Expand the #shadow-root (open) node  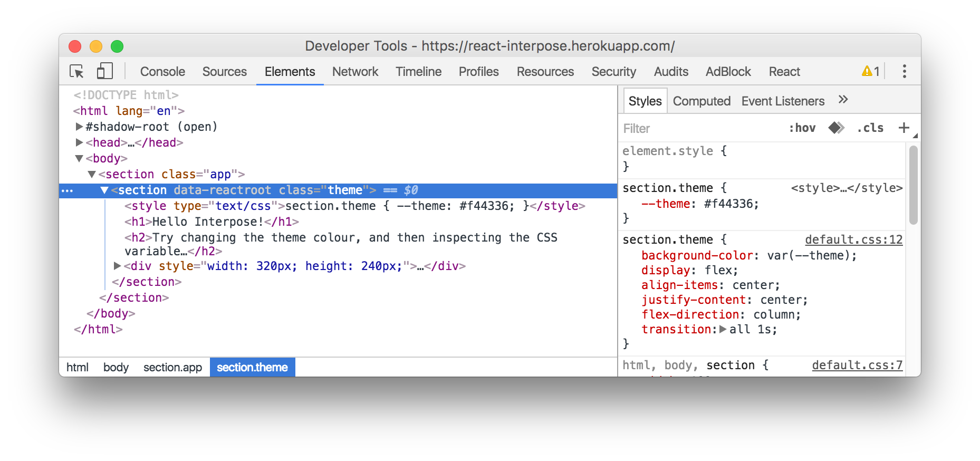point(79,127)
